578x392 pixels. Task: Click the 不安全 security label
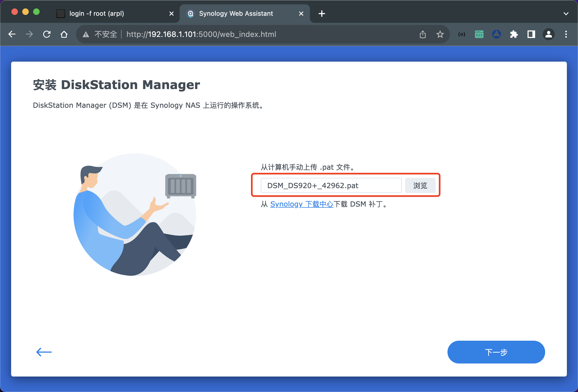[106, 34]
